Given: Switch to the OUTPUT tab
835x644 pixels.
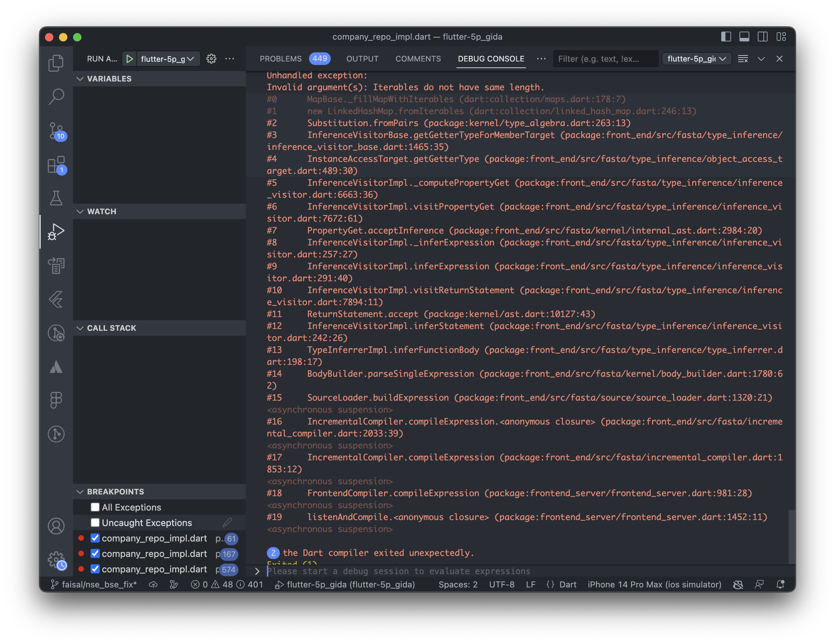Looking at the screenshot, I should point(362,59).
